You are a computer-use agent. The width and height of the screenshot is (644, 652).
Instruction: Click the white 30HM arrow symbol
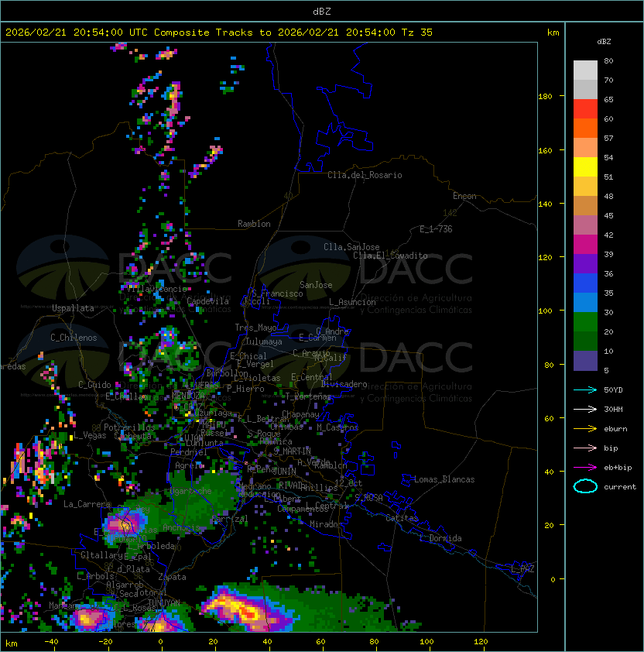pos(585,409)
